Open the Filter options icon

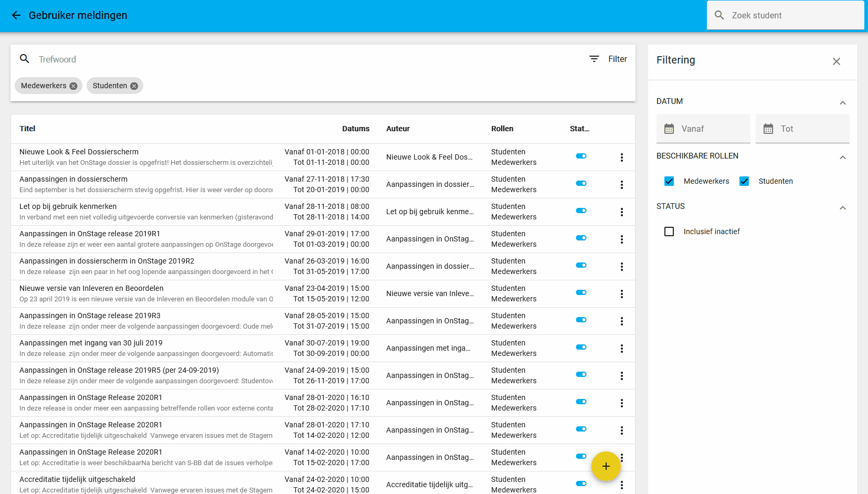pos(594,59)
